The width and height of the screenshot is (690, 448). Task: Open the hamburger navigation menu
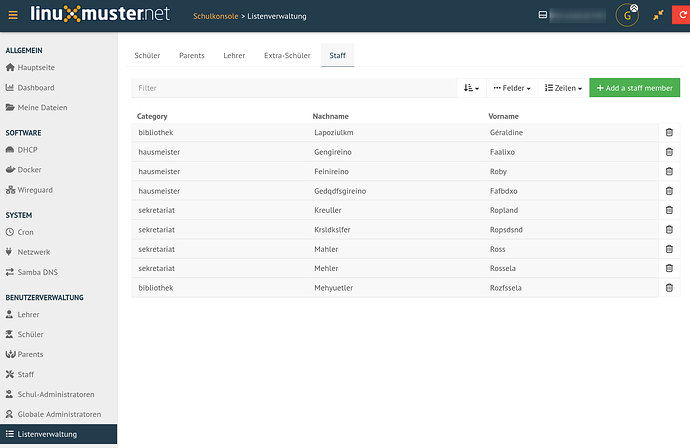13,15
